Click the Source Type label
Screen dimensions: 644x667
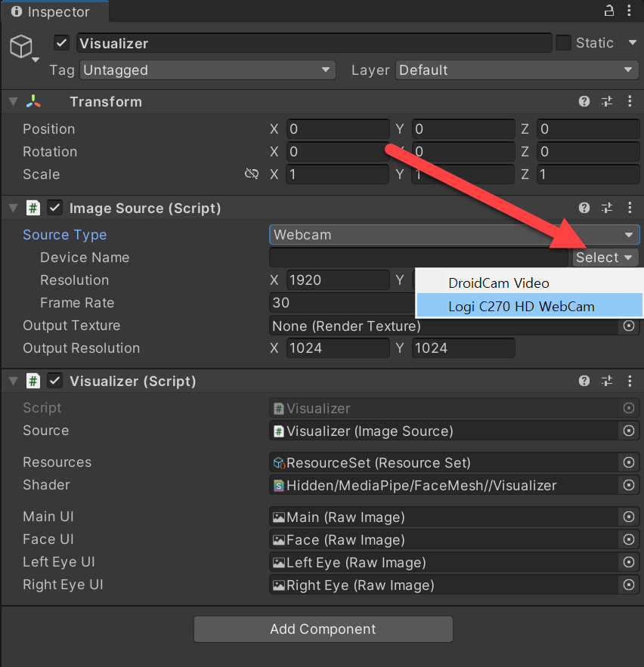tap(65, 235)
